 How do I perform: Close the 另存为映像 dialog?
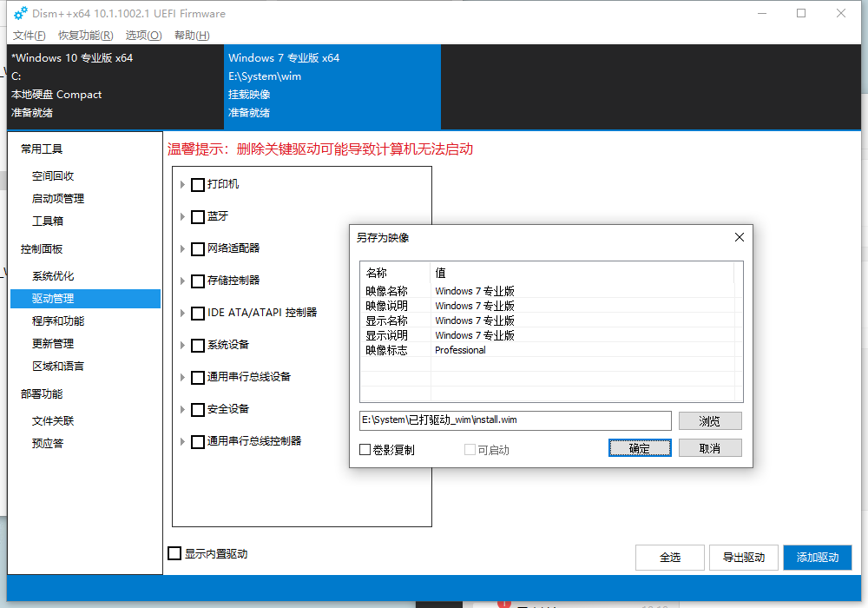point(739,237)
